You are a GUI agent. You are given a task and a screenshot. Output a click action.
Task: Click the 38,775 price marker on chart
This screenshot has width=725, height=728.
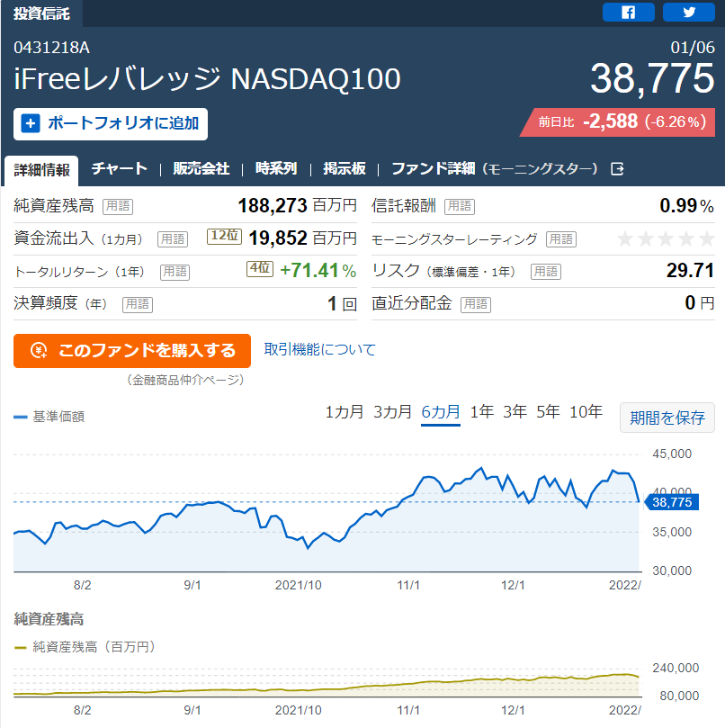point(672,502)
